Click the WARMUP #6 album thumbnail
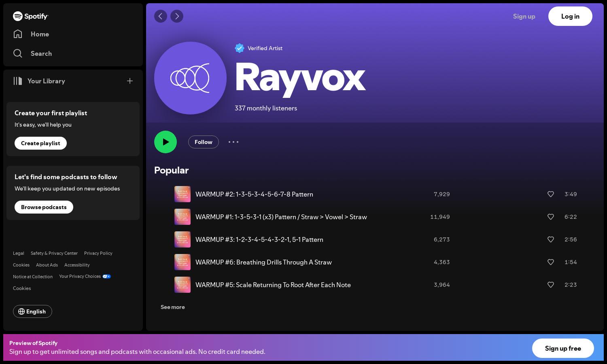The width and height of the screenshot is (607, 364). 183,262
